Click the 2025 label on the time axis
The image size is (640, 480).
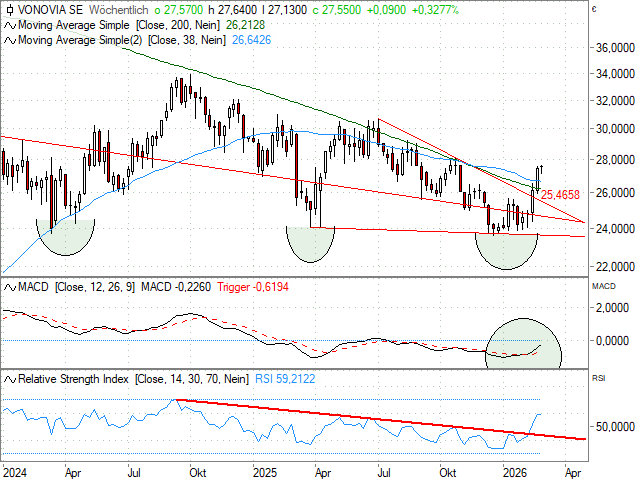265,470
